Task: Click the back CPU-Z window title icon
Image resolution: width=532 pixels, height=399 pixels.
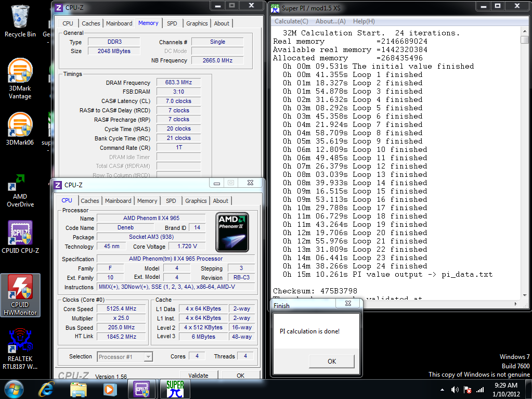Action: click(x=59, y=7)
